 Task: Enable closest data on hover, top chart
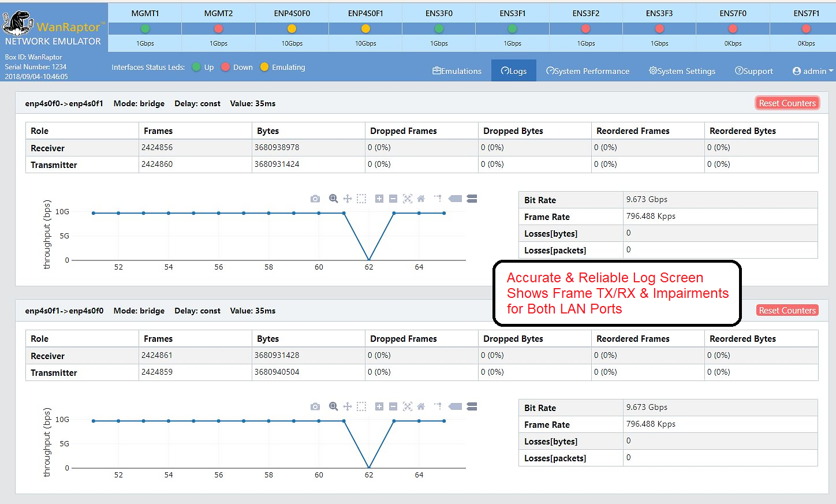click(456, 199)
